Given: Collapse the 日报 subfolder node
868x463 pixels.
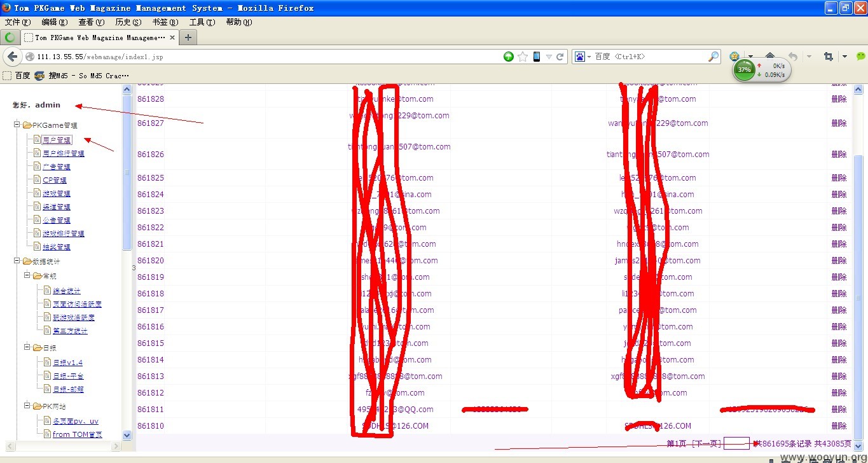Looking at the screenshot, I should point(27,348).
